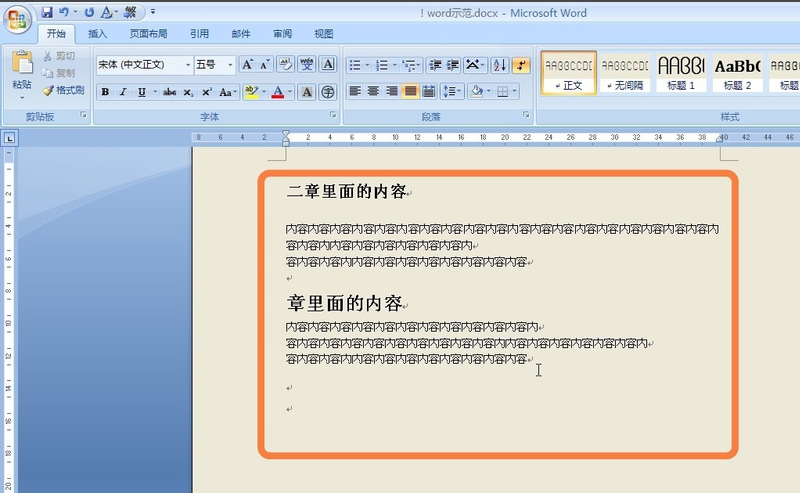The image size is (800, 493).
Task: Click the Format Painter brush icon
Action: (x=48, y=90)
